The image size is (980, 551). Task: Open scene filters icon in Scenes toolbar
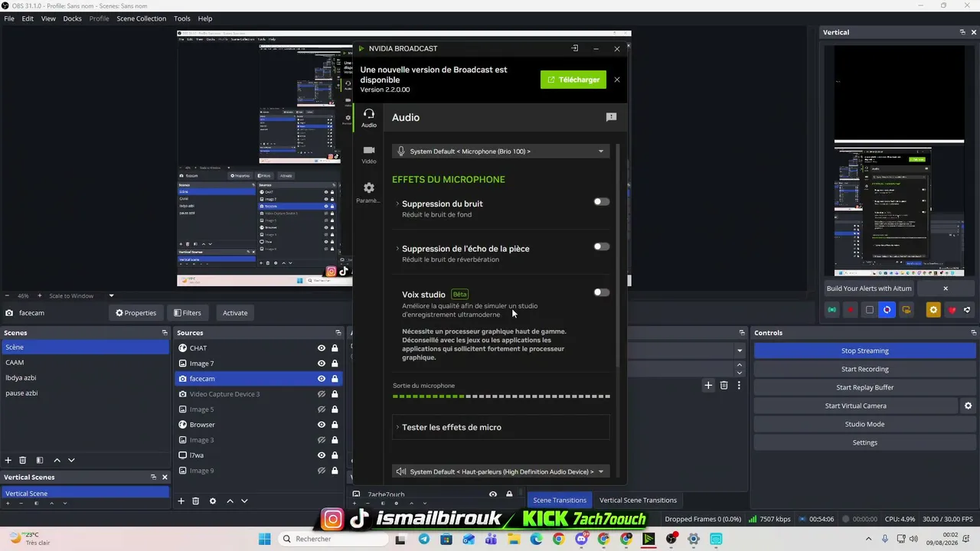(40, 460)
